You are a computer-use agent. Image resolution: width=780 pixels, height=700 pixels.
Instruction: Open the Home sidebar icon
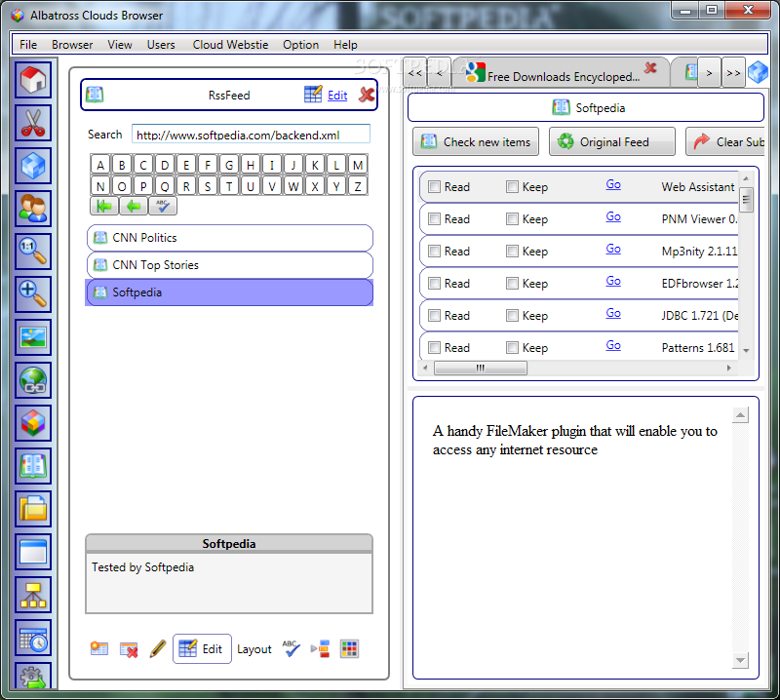[33, 80]
